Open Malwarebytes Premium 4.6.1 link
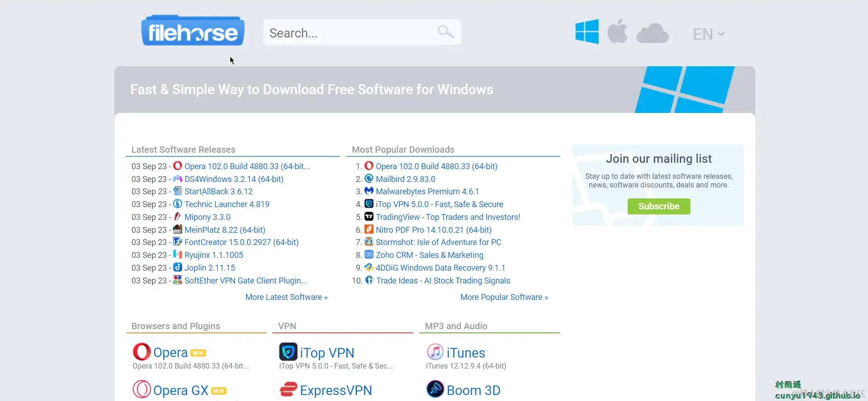 [428, 192]
